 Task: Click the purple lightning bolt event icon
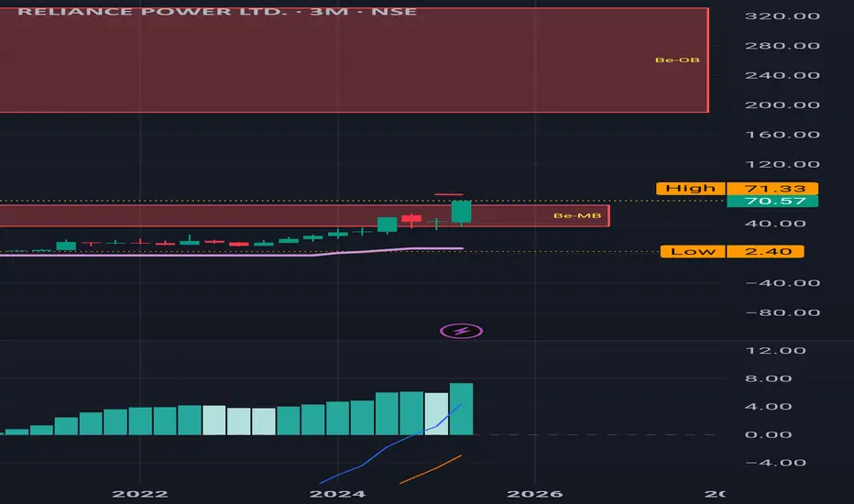pos(461,331)
